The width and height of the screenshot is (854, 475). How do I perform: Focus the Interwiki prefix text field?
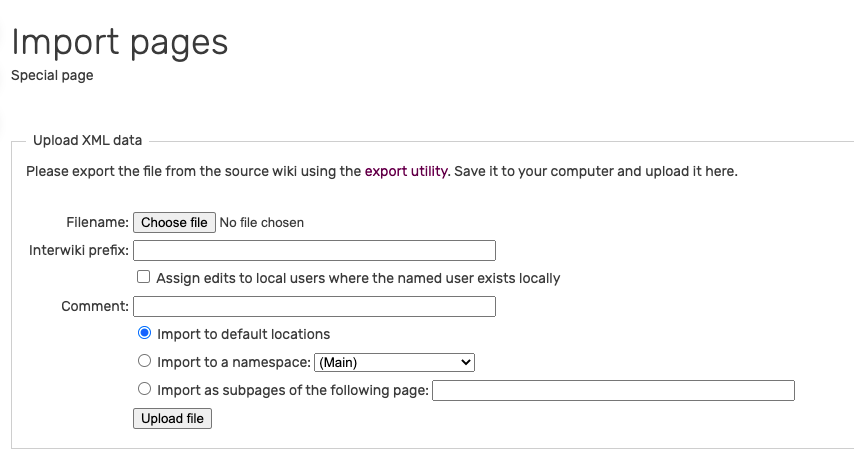coord(314,250)
